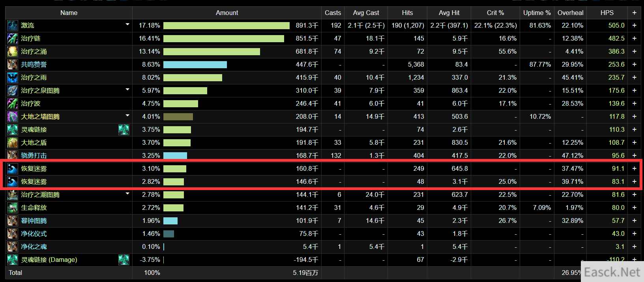The width and height of the screenshot is (644, 282).
Task: Click the 生命释放 spell icon
Action: pos(13,208)
